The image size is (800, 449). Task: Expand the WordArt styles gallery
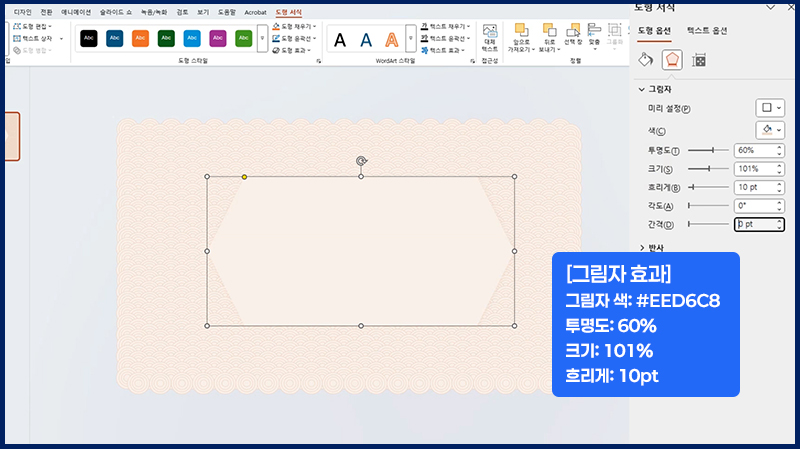coord(411,38)
